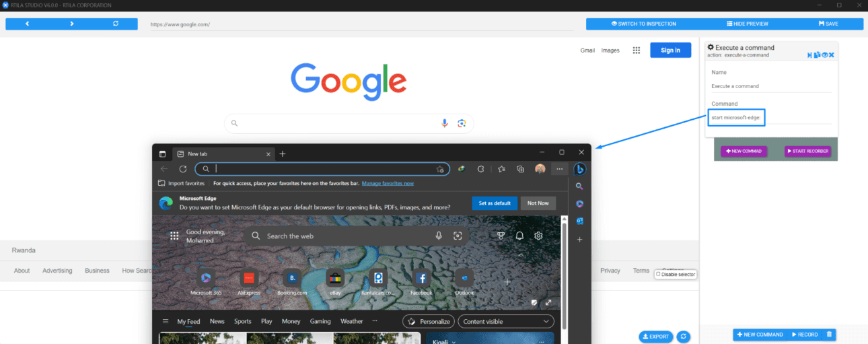
Task: Select the Sports feed tab
Action: tap(242, 321)
